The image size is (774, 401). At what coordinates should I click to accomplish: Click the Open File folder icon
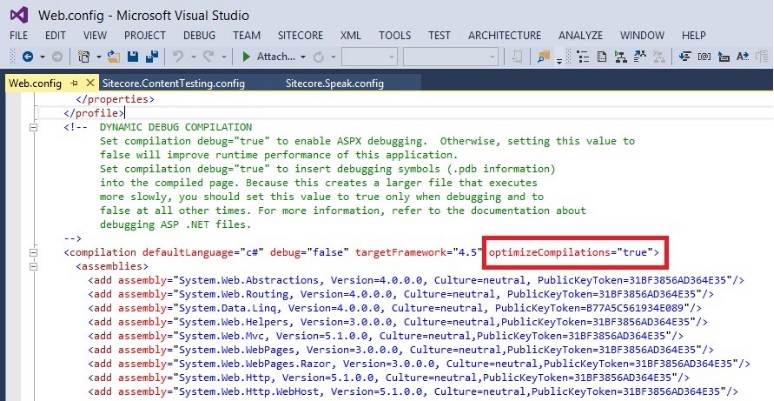pos(114,57)
